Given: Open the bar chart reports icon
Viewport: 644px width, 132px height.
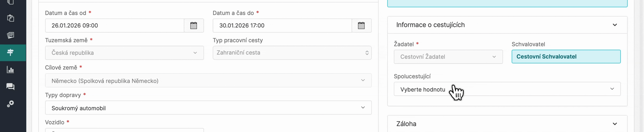Looking at the screenshot, I should click(10, 70).
